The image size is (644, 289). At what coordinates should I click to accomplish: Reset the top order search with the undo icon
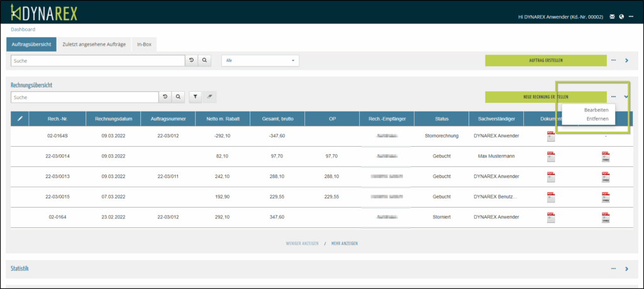coord(191,60)
